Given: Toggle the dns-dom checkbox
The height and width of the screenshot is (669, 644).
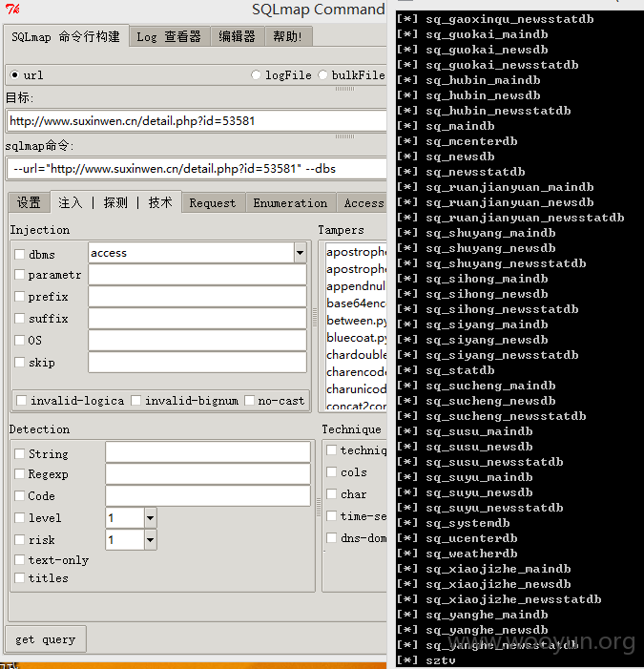Looking at the screenshot, I should [x=331, y=537].
